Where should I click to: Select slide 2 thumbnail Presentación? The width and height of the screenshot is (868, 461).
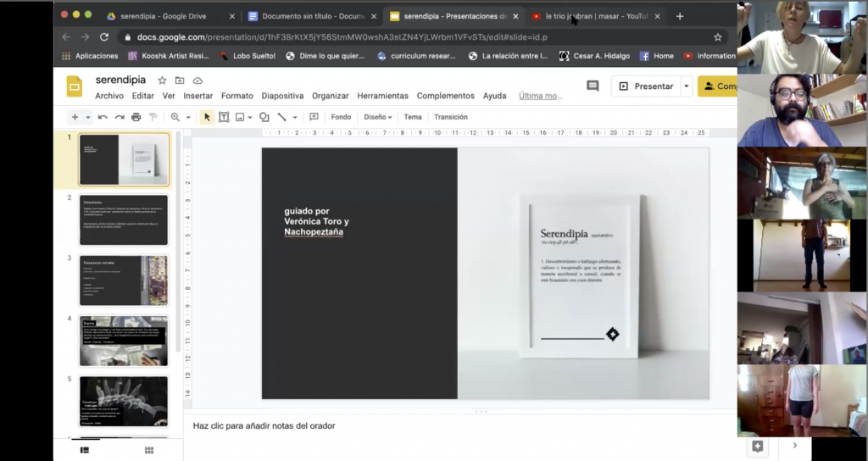click(124, 219)
